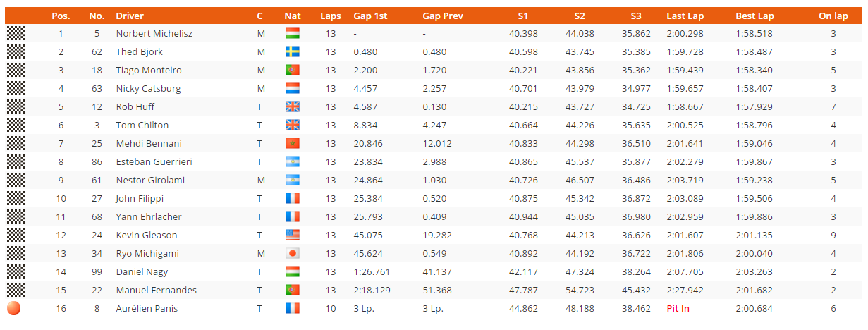Click driver name Rob Huff
The image size is (868, 330).
(x=135, y=106)
